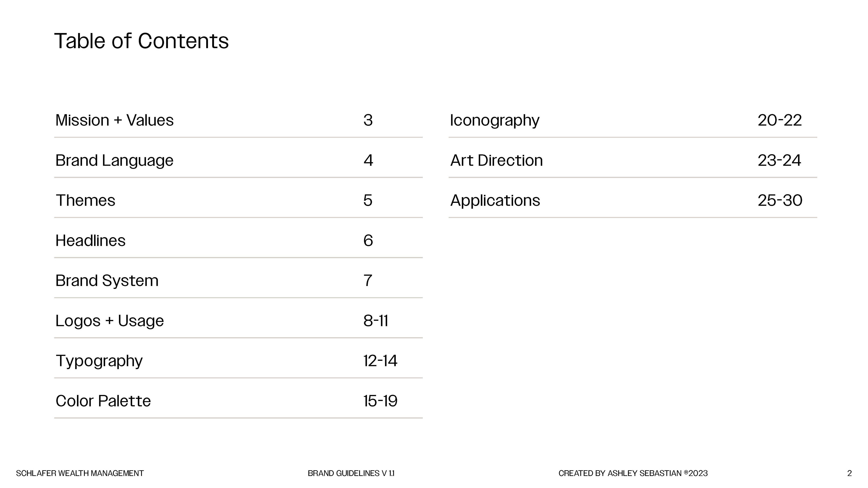The height and width of the screenshot is (488, 868).
Task: Jump to the Art Direction section
Action: tap(496, 160)
